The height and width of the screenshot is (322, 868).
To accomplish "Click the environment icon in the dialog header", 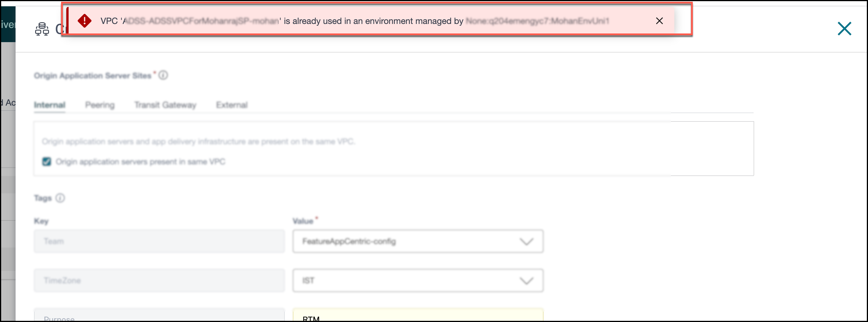I will click(42, 29).
